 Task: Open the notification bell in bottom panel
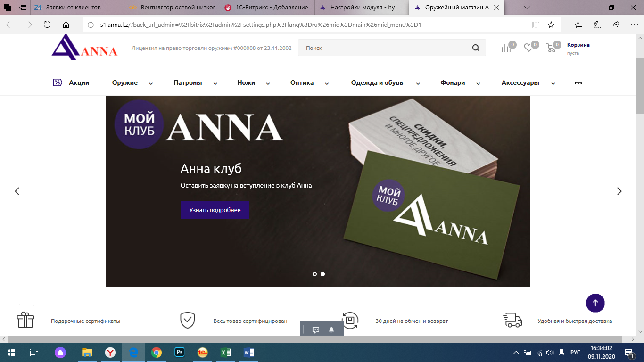coord(331,330)
